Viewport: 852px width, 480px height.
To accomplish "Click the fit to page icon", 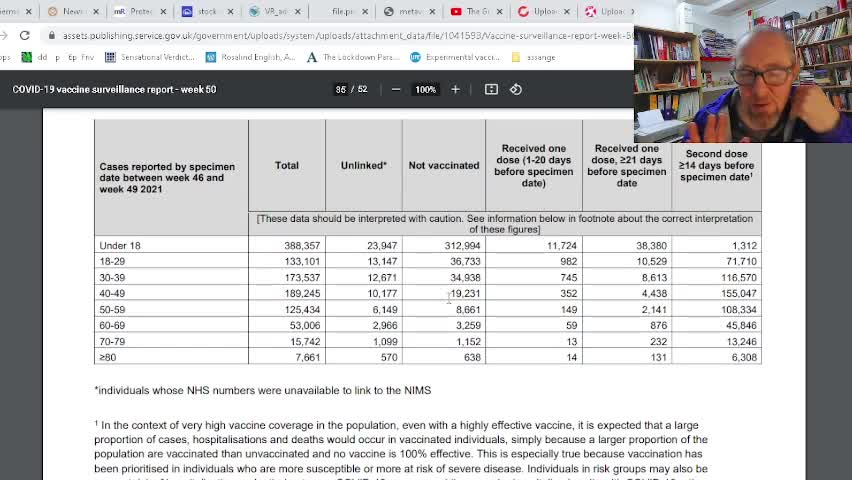I will (x=491, y=89).
